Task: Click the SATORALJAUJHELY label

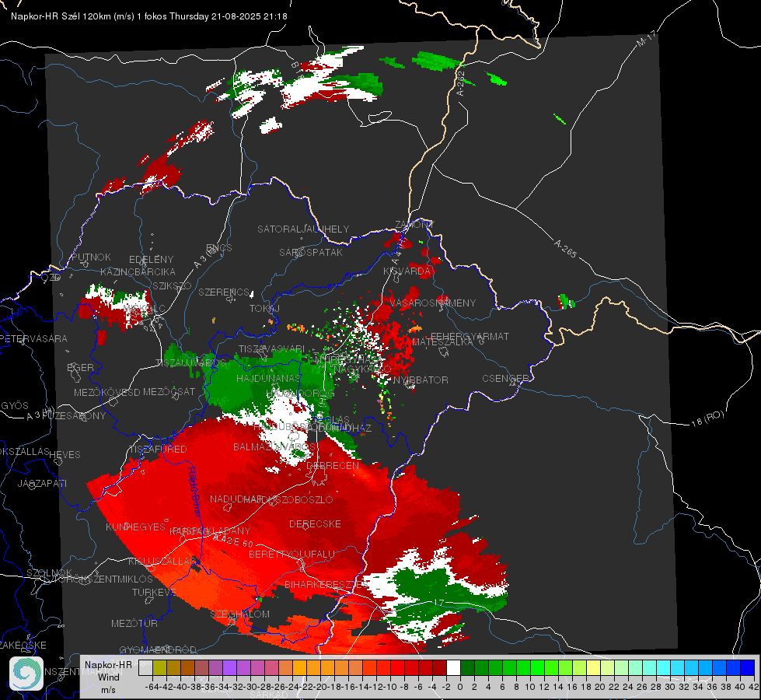Action: pyautogui.click(x=303, y=229)
